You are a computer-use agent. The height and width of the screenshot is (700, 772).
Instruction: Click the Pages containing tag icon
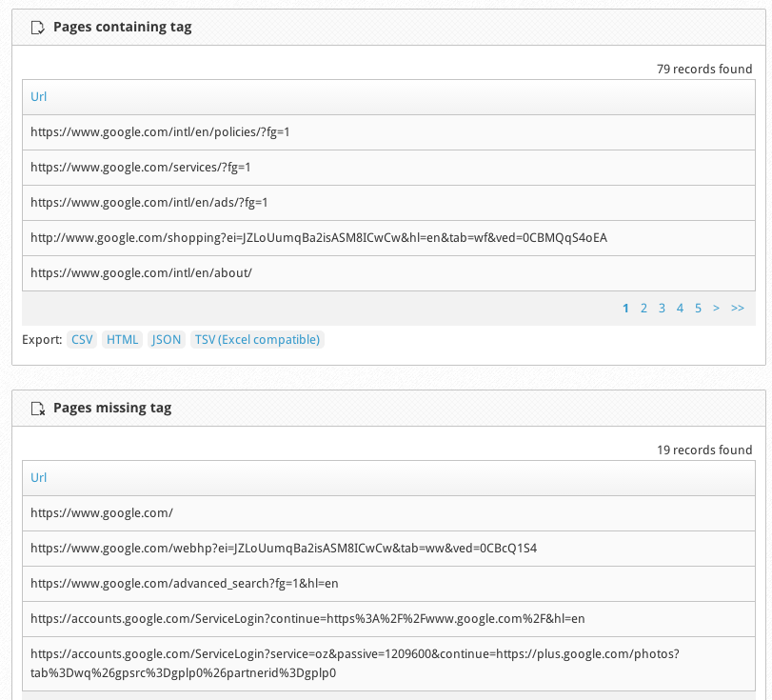tap(38, 28)
